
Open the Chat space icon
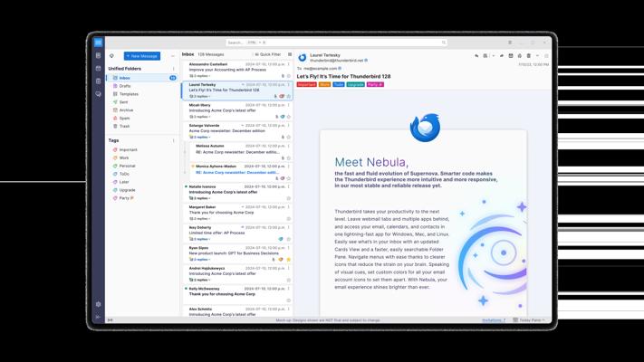pos(98,94)
